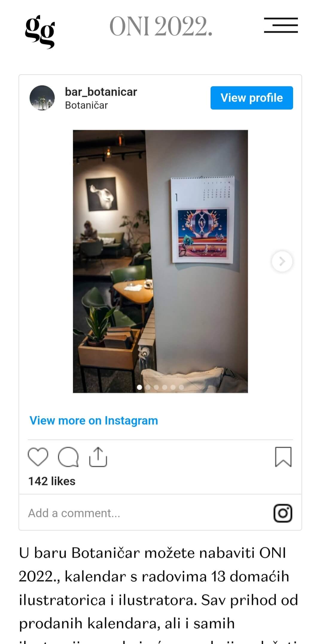323x644 pixels.
Task: Tap the ONI 2022. page title
Action: pyautogui.click(x=161, y=26)
